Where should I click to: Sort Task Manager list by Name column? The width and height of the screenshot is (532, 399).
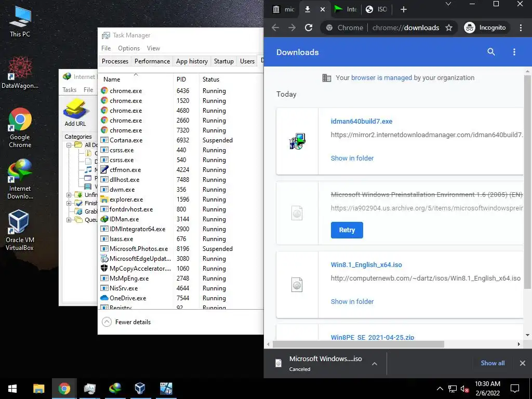coord(136,79)
